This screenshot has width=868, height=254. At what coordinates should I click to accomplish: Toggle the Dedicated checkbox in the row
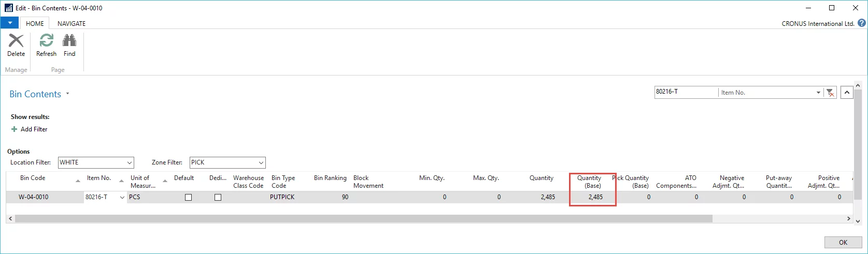click(218, 197)
